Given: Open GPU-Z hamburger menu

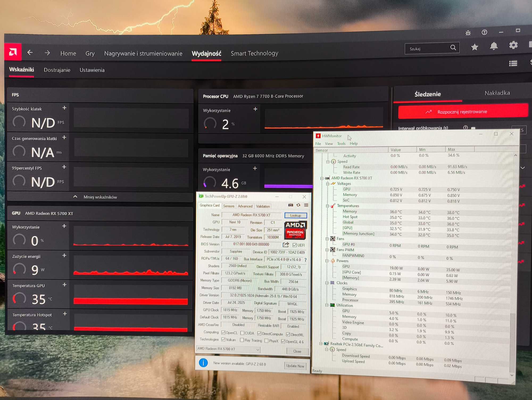Looking at the screenshot, I should tap(306, 205).
